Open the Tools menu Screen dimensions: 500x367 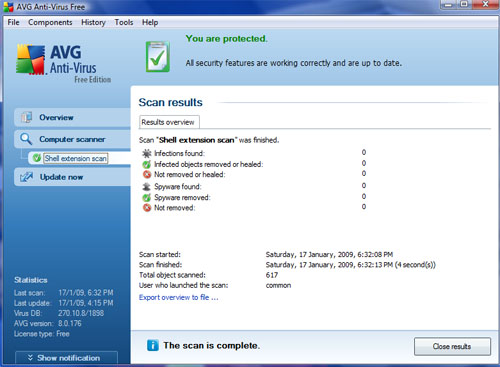(124, 22)
